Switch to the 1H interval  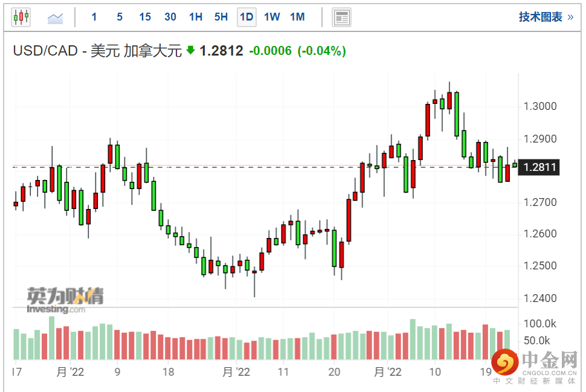point(196,17)
